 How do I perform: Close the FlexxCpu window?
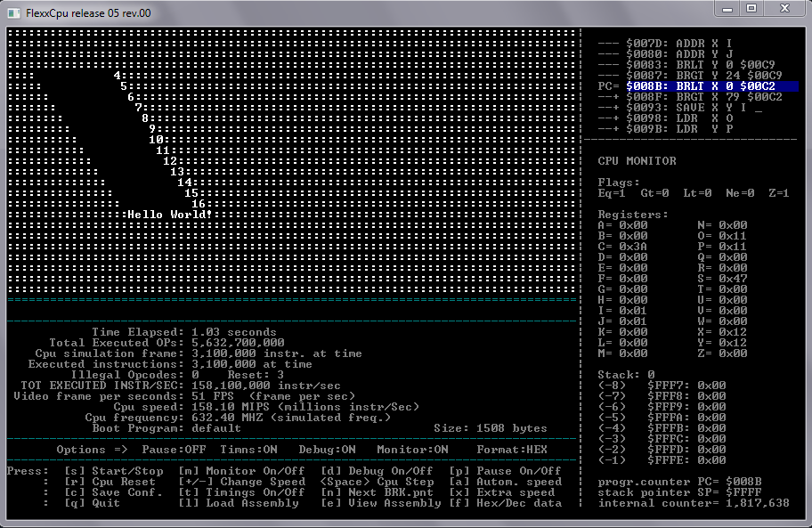coord(784,8)
